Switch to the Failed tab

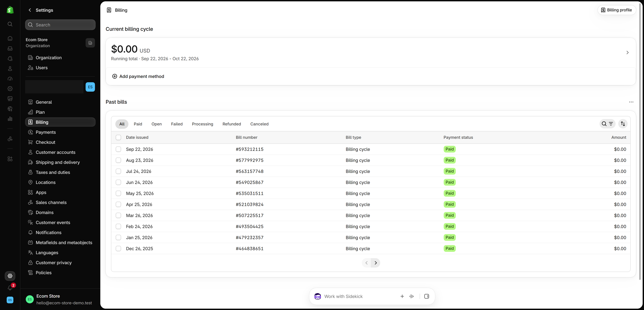(x=177, y=124)
